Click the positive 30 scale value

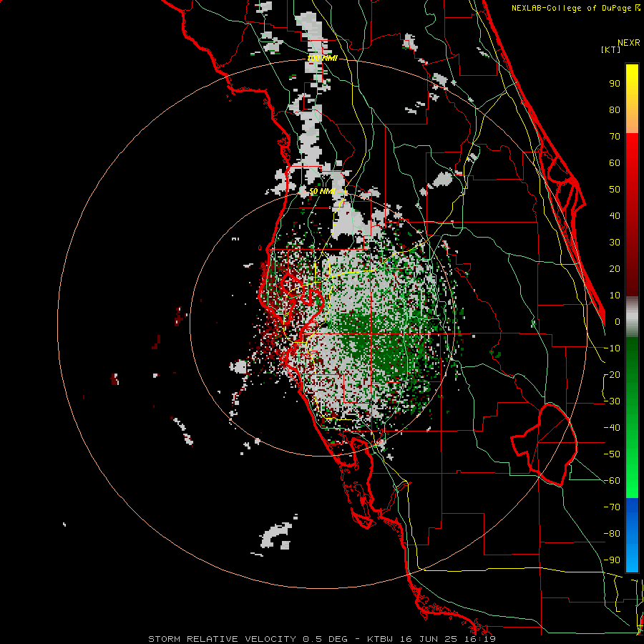[x=615, y=243]
